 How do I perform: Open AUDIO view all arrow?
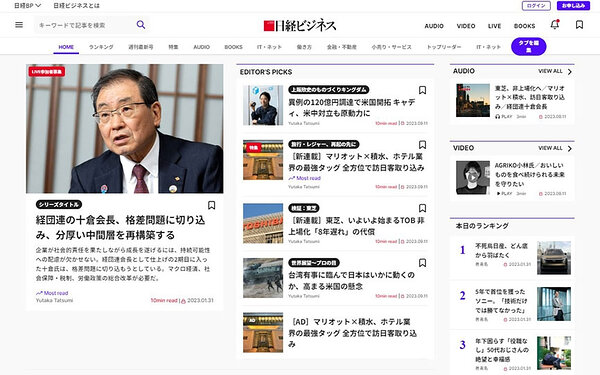click(x=569, y=72)
